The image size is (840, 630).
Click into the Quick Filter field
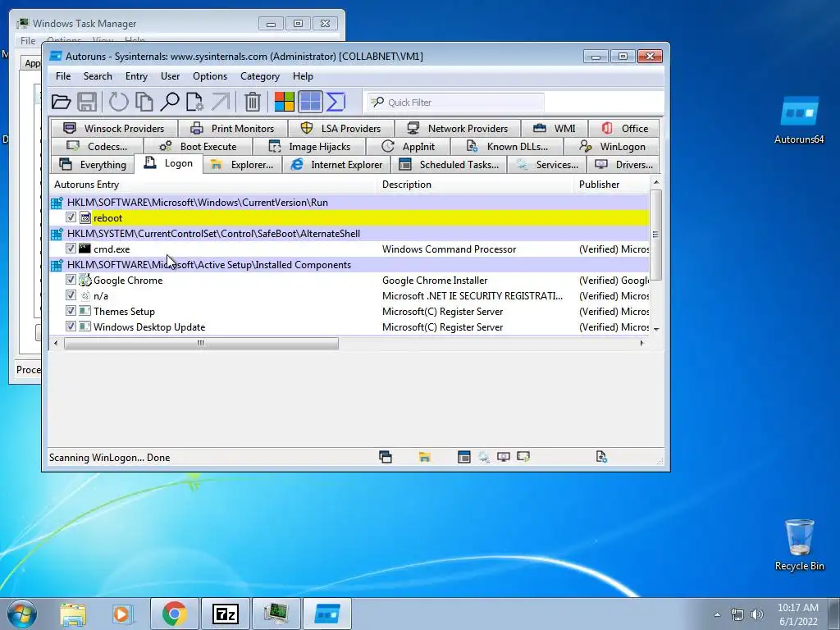[x=456, y=103]
